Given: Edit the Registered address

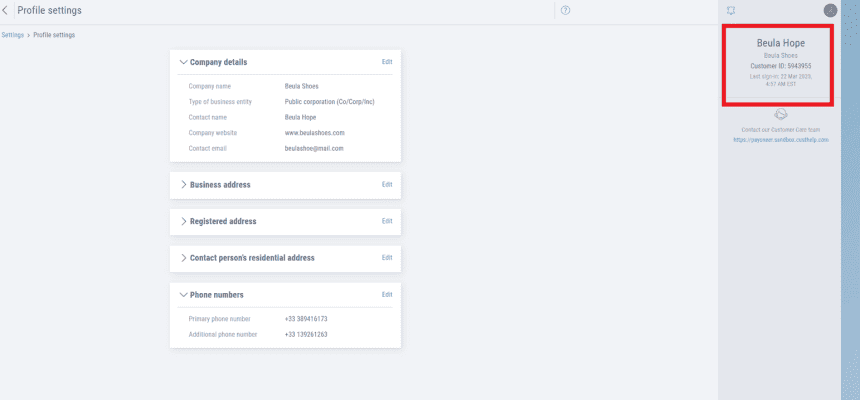Looking at the screenshot, I should [387, 221].
